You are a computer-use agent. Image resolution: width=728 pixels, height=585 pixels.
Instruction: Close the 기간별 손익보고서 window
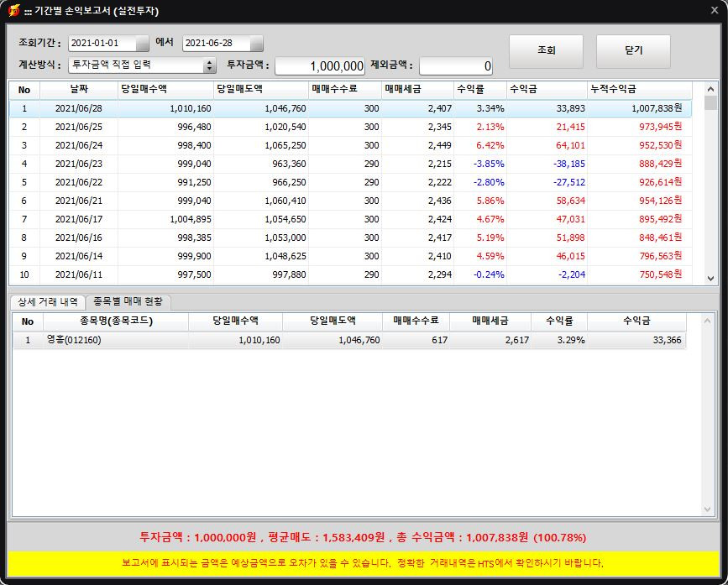click(x=715, y=10)
